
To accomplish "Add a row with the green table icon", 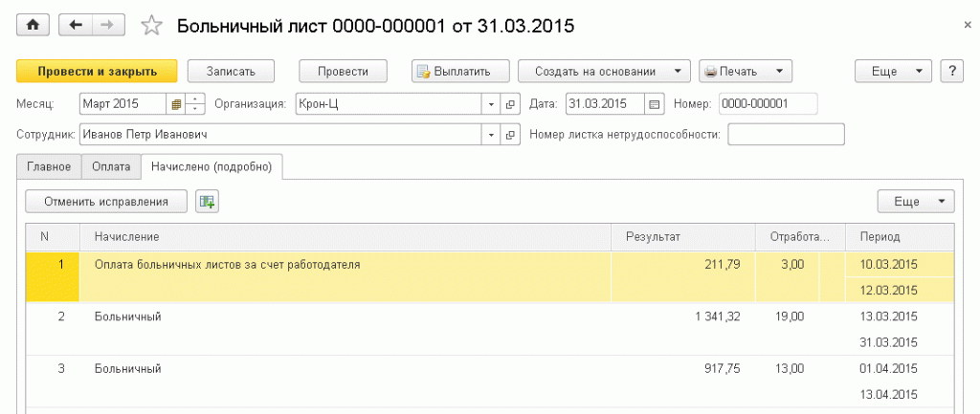I will tap(207, 202).
